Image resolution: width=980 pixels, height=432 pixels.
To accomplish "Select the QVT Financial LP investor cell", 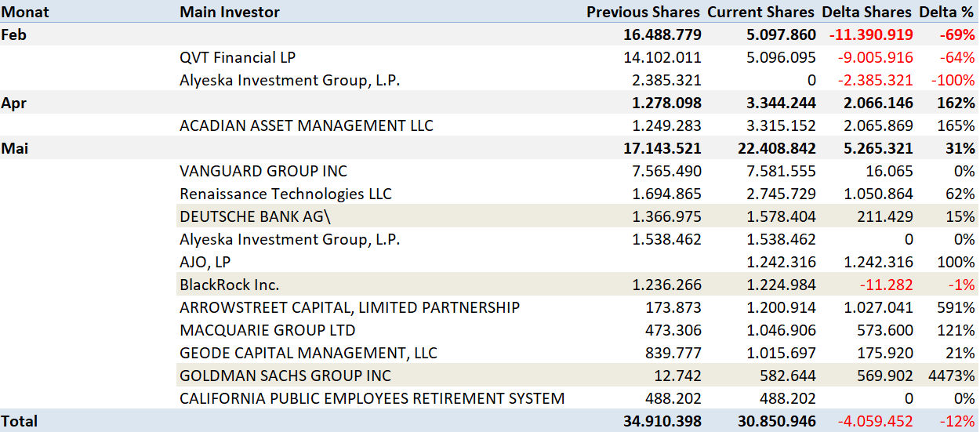I will [238, 57].
